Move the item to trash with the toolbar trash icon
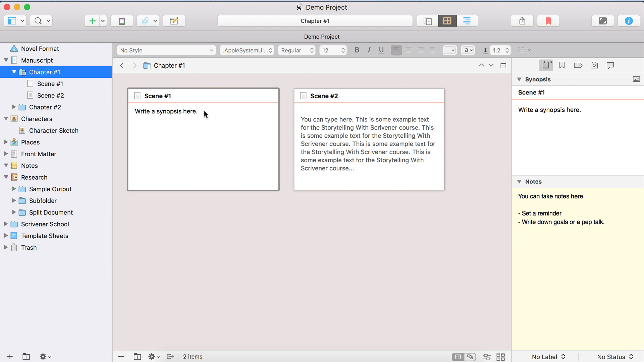This screenshot has height=362, width=644. click(x=122, y=21)
